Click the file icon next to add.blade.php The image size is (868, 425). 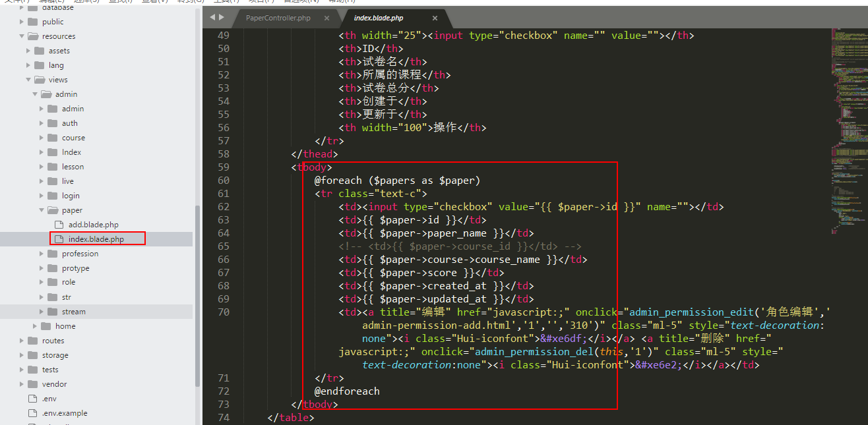coord(58,225)
